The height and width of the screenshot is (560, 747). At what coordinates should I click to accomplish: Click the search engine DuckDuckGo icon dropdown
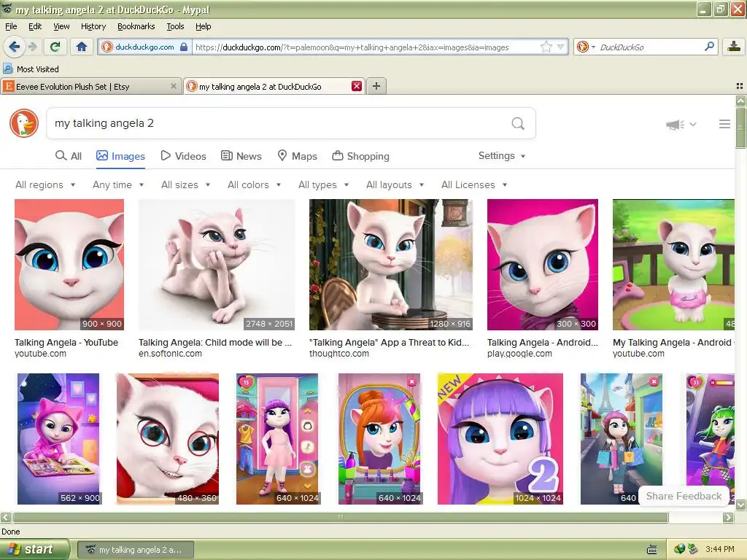click(x=586, y=47)
